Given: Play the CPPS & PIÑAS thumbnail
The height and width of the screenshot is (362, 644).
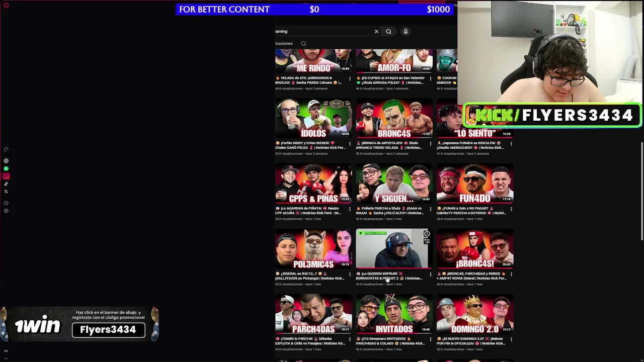Looking at the screenshot, I should point(313,184).
